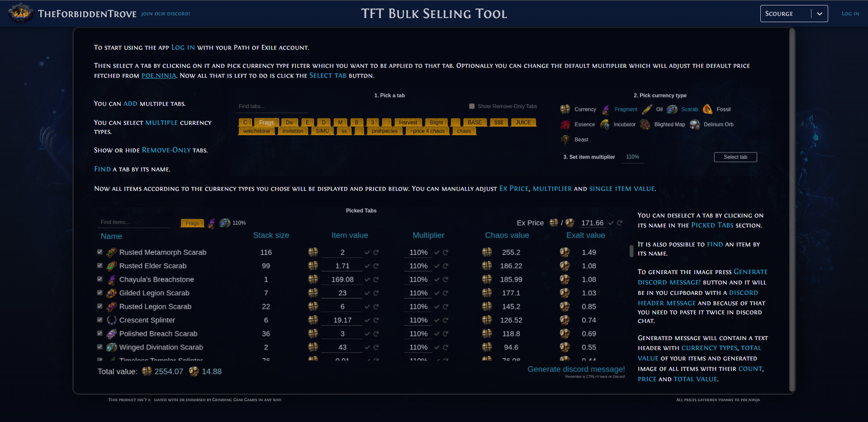
Task: Click Generate discord message link
Action: click(x=576, y=369)
